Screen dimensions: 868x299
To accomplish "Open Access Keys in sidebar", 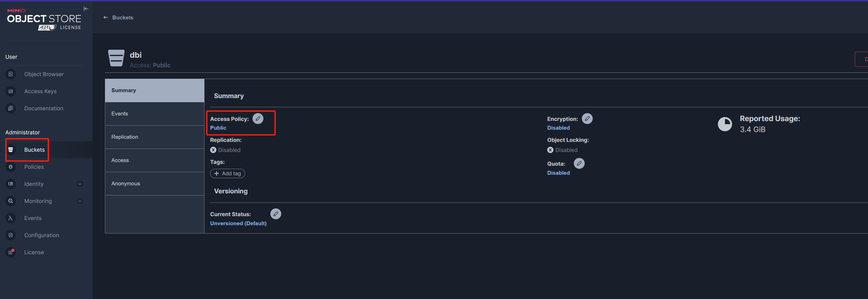I will pos(40,91).
